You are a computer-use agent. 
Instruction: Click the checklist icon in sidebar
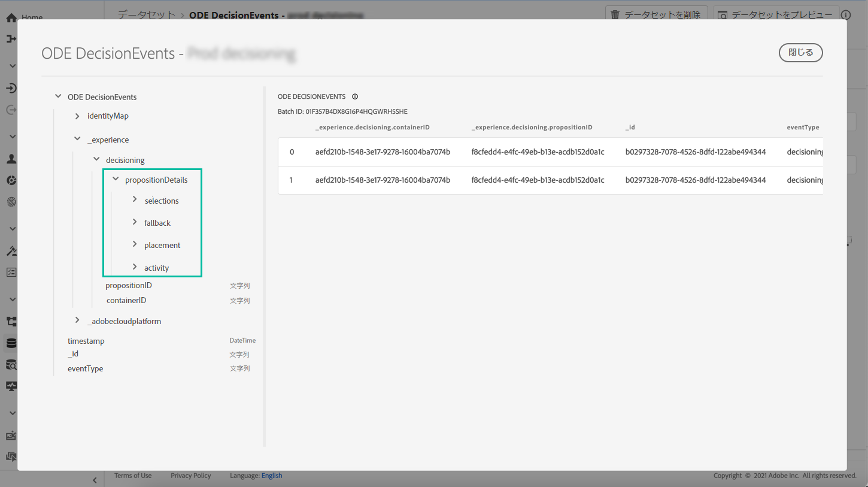click(x=11, y=272)
